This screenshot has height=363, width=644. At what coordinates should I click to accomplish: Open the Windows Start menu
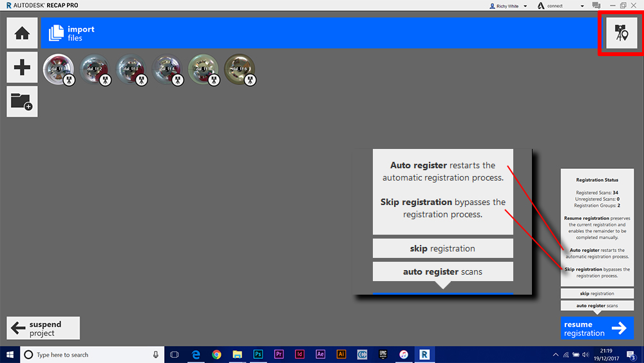[x=10, y=355]
